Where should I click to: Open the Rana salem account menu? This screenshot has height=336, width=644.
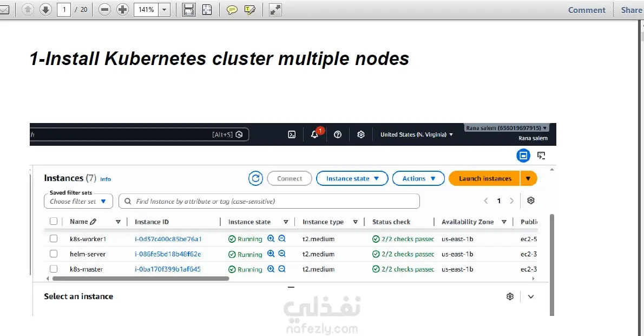507,128
